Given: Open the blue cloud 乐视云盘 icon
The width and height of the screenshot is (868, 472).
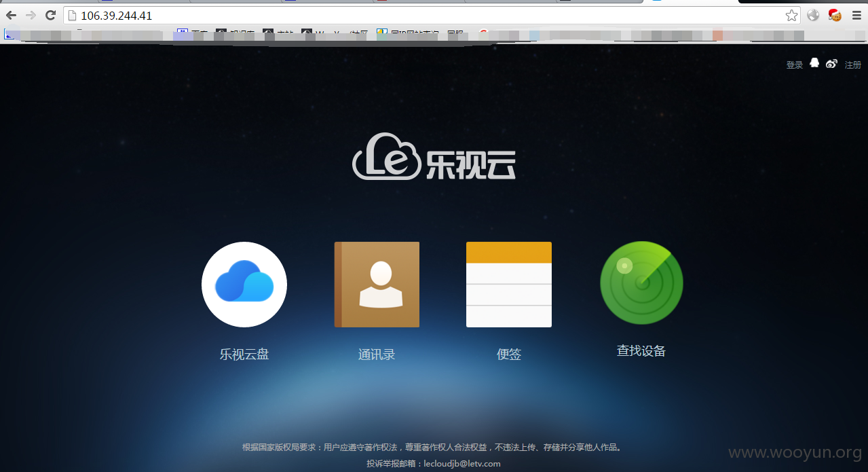Looking at the screenshot, I should pos(244,285).
